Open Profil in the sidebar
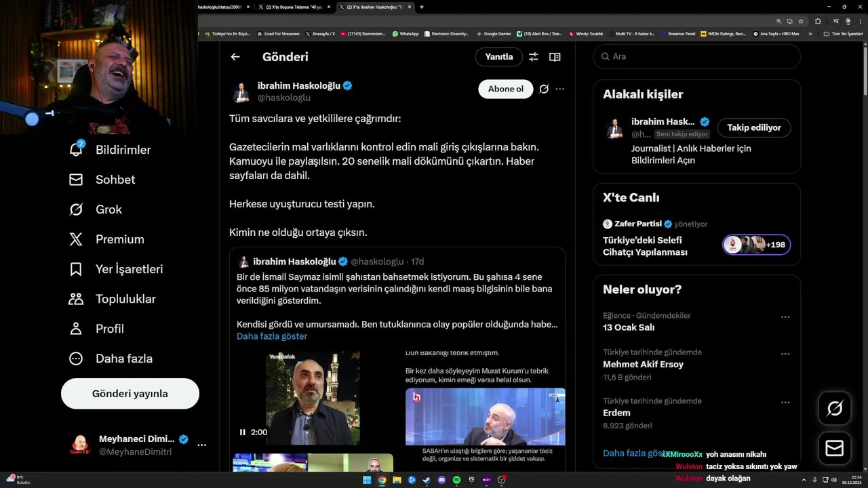Viewport: 868px width, 488px height. click(96, 329)
